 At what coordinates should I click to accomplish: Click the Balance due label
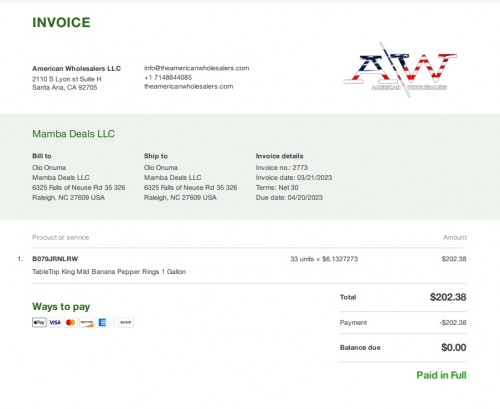(360, 347)
